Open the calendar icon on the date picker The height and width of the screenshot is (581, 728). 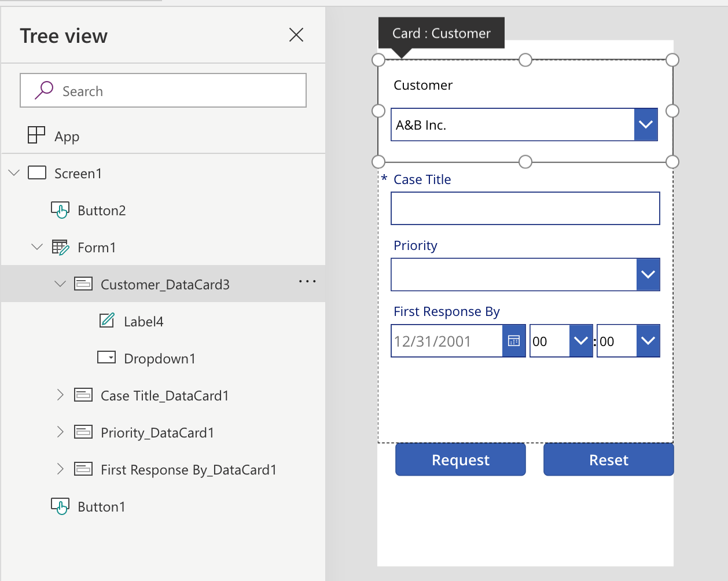[x=514, y=341]
